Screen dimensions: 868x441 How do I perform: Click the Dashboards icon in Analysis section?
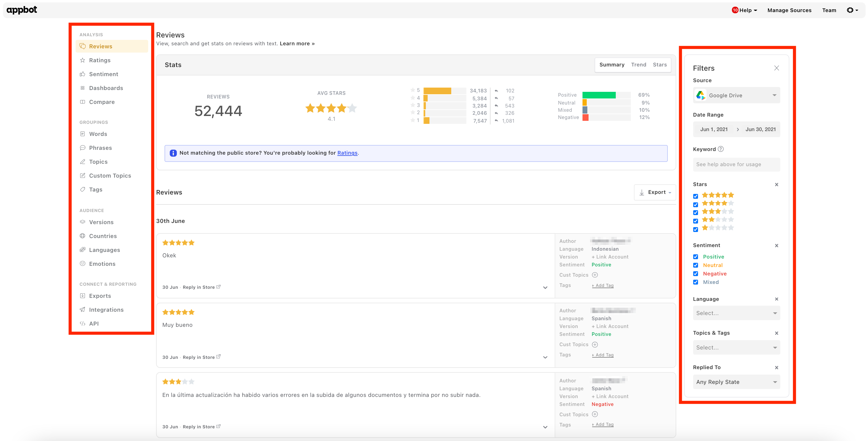tap(83, 88)
